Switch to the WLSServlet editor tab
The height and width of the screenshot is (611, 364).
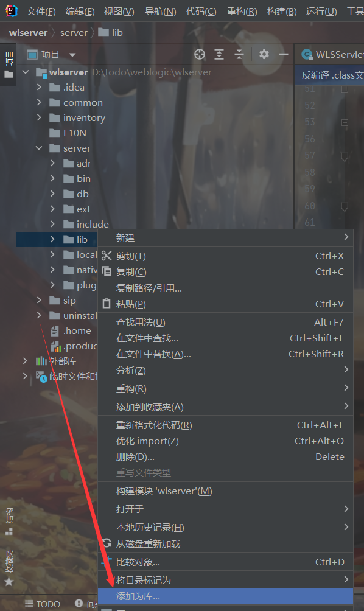click(332, 55)
